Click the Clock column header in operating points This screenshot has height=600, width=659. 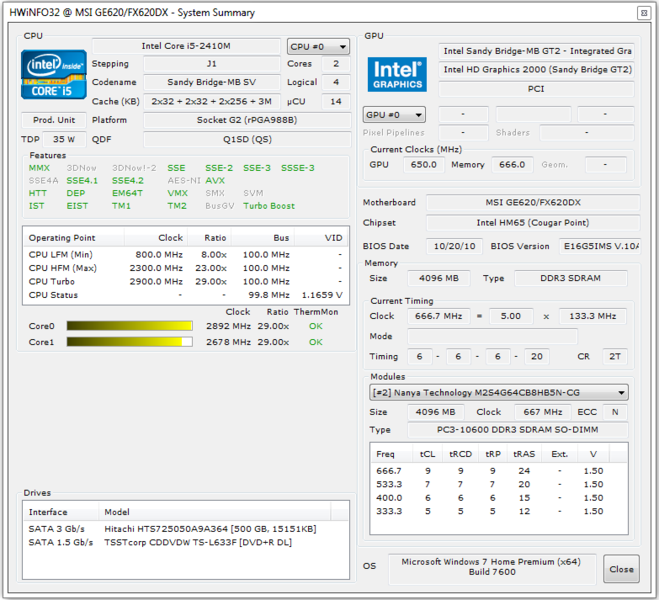[x=156, y=238]
